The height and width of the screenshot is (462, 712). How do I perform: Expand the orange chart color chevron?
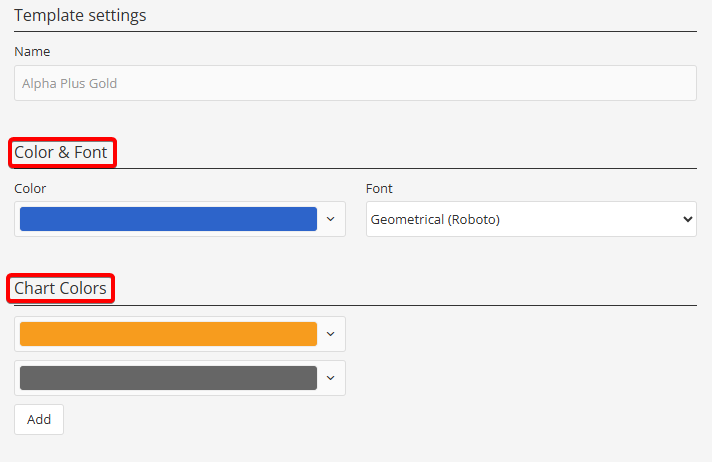pyautogui.click(x=331, y=334)
